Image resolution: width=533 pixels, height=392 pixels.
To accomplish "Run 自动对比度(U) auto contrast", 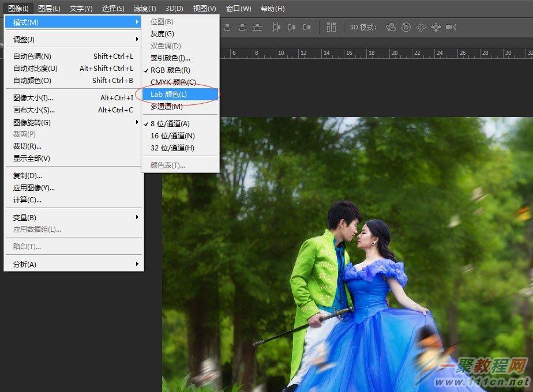I will [x=73, y=68].
